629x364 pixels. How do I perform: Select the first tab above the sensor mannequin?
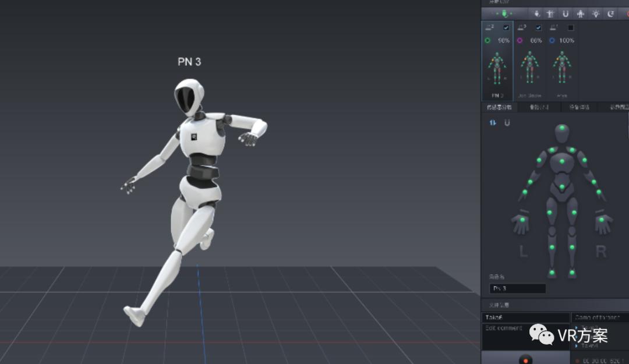point(499,107)
